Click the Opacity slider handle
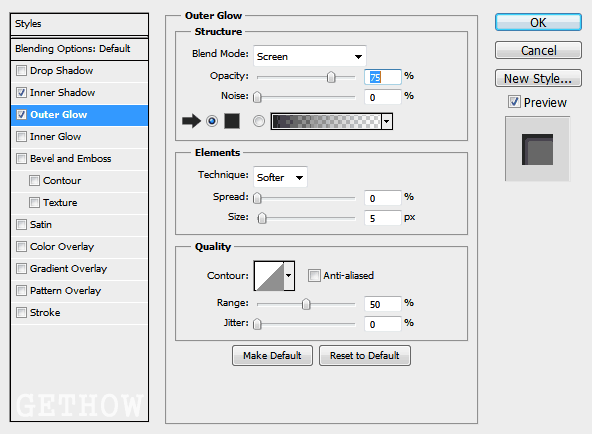The height and width of the screenshot is (434, 592). pyautogui.click(x=331, y=77)
